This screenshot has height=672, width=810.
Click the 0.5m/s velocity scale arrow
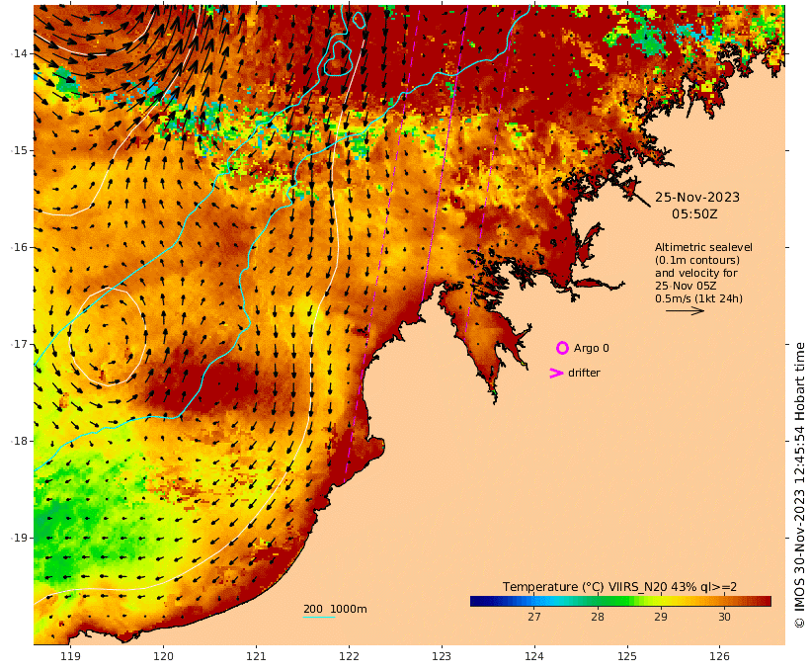[685, 310]
